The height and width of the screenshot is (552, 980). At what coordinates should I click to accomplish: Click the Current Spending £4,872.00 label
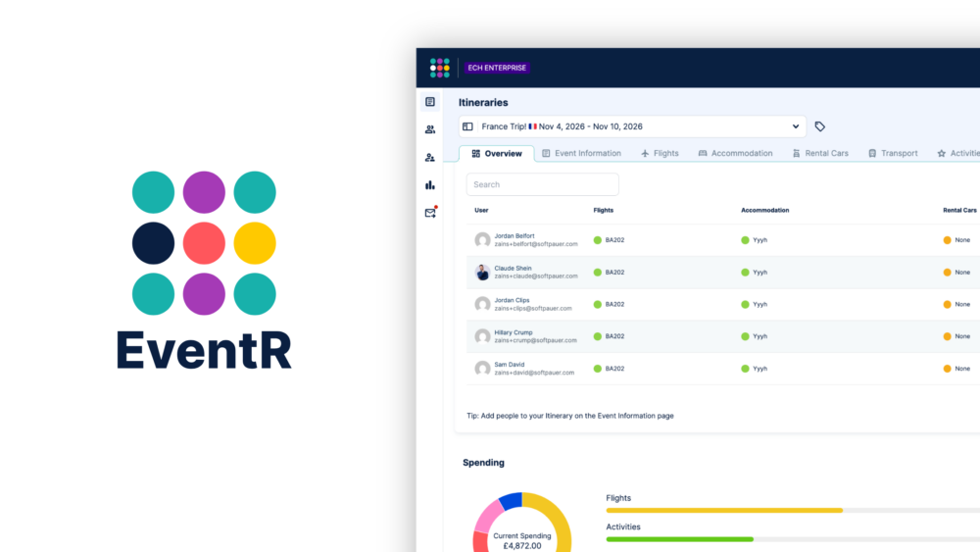click(x=522, y=541)
